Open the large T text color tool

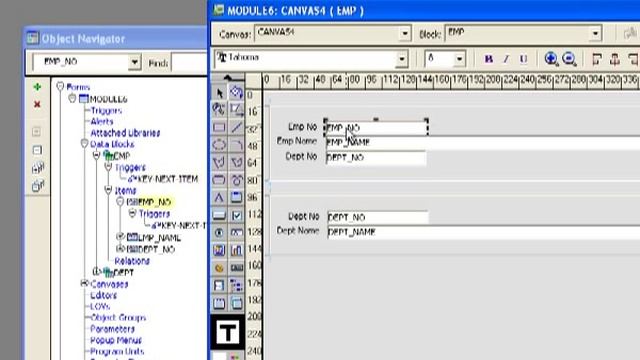point(227,333)
